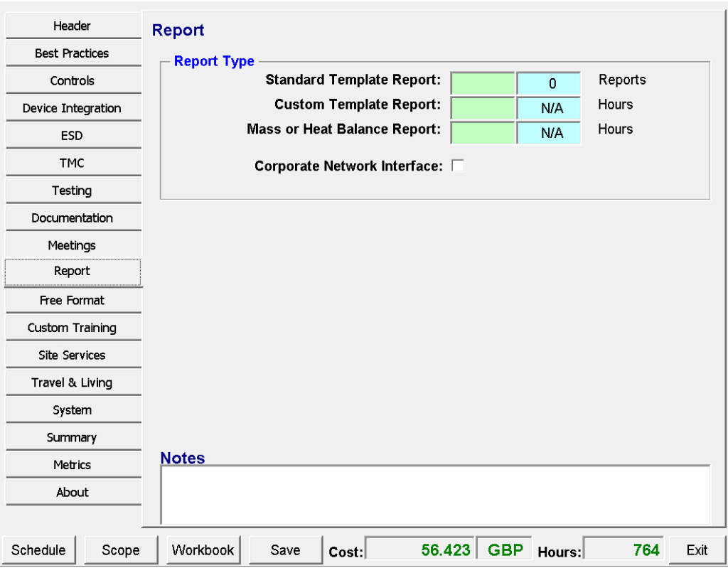Switch to the Best Practices page
The image size is (728, 568).
coord(73,53)
